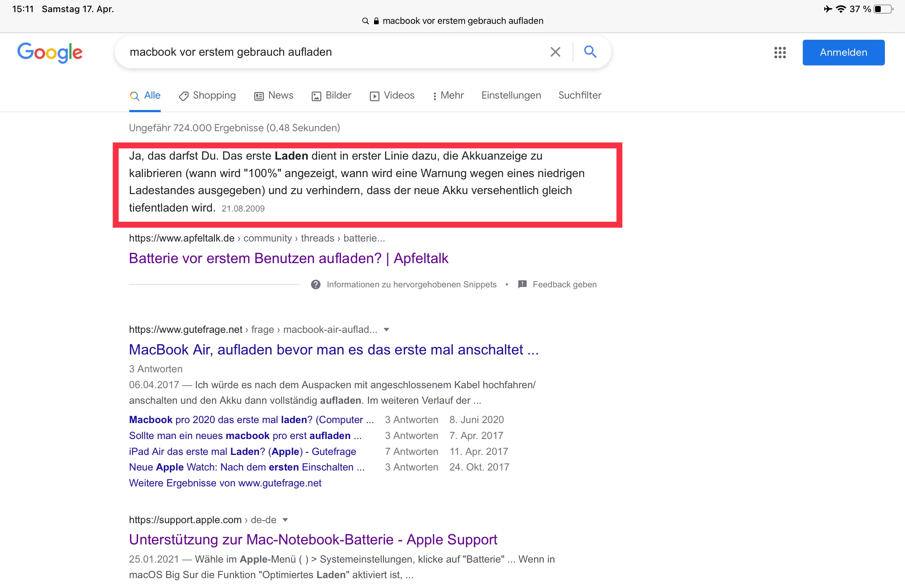Open the Google apps grid icon

pyautogui.click(x=780, y=52)
